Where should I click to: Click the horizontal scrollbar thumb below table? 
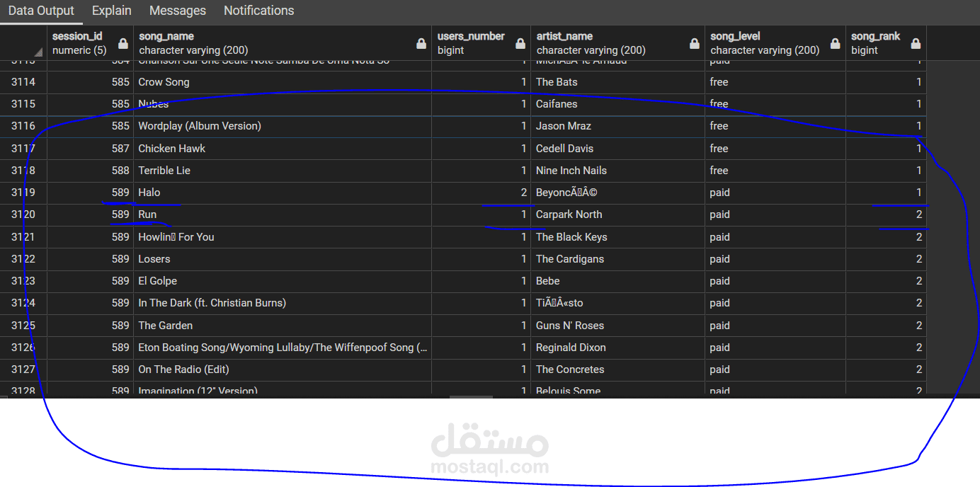[x=471, y=396]
